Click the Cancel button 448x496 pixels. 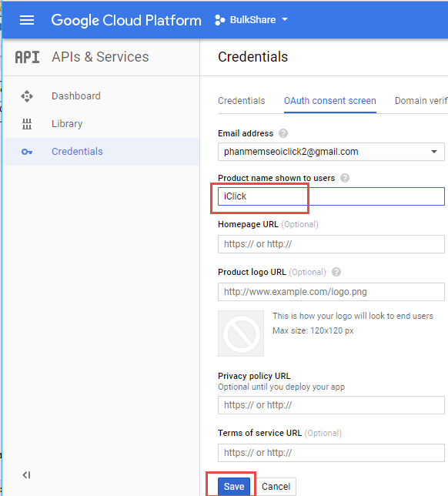click(276, 487)
